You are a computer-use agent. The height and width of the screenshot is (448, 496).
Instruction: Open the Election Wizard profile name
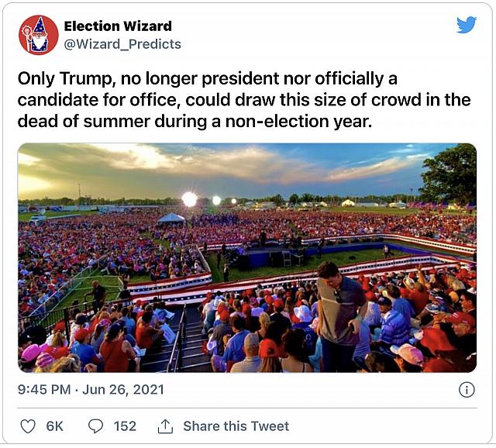coord(118,26)
